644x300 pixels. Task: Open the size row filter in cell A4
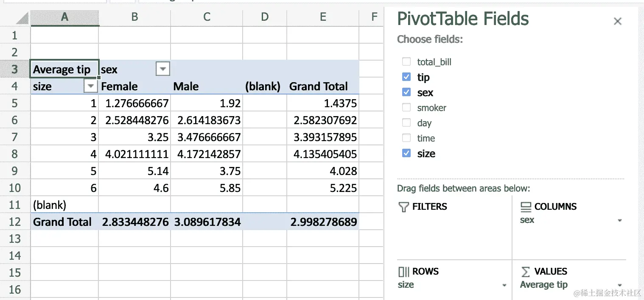pos(90,86)
